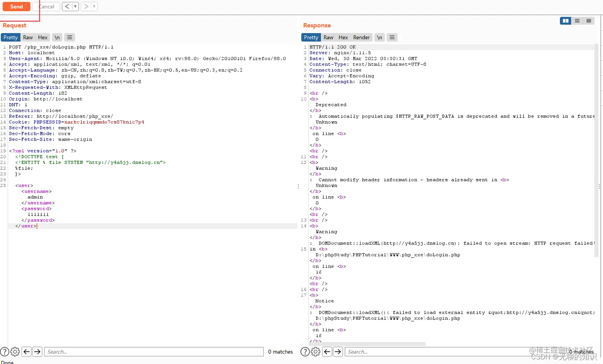
Task: Select the Response Pretty tab
Action: [x=311, y=37]
